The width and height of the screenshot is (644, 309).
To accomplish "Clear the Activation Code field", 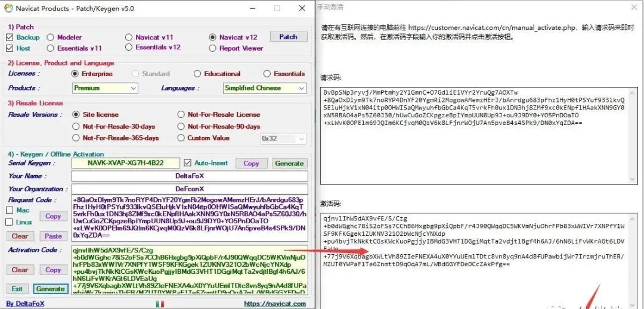I will click(x=20, y=270).
